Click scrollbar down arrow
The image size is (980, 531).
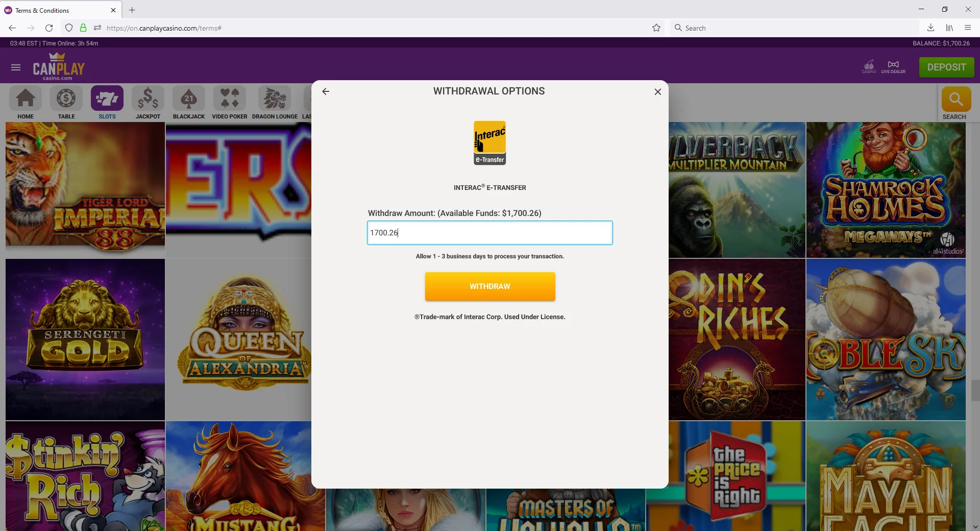click(x=975, y=526)
